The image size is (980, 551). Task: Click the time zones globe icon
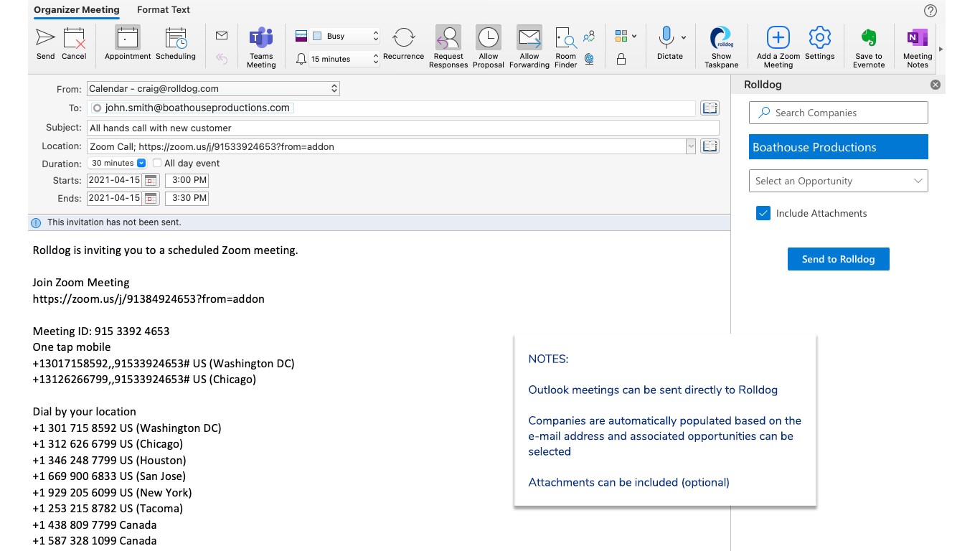[x=590, y=59]
